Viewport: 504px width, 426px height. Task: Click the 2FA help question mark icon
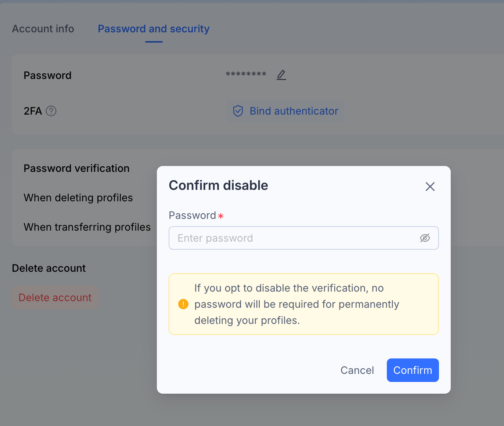tap(51, 111)
